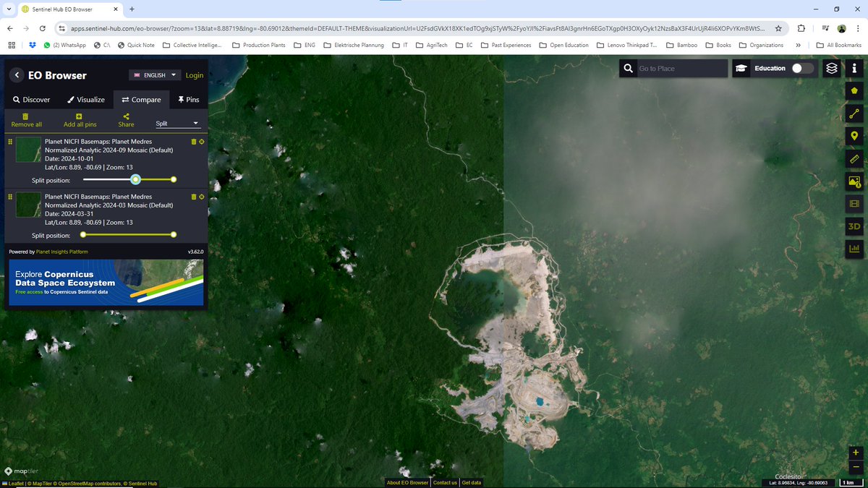The height and width of the screenshot is (488, 868).
Task: Grab the drag handle of the 2024-09 layer
Action: (10, 142)
